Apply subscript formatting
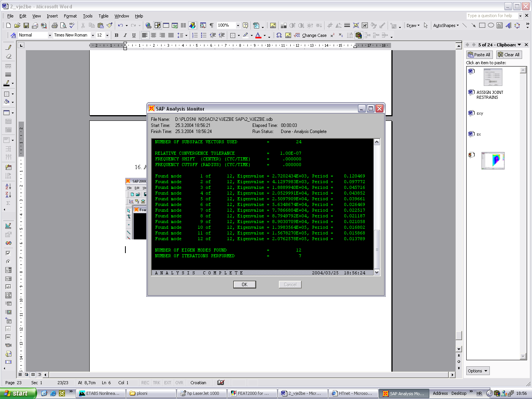The image size is (532, 399). (x=341, y=35)
